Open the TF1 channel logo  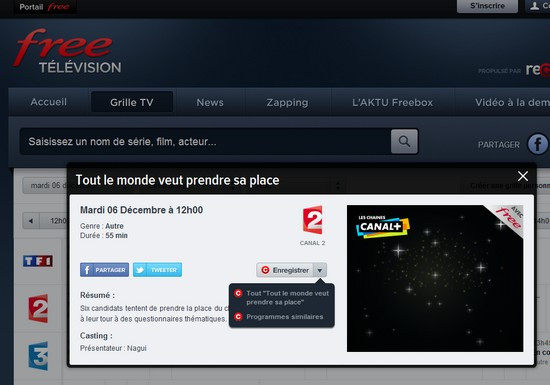[38, 261]
